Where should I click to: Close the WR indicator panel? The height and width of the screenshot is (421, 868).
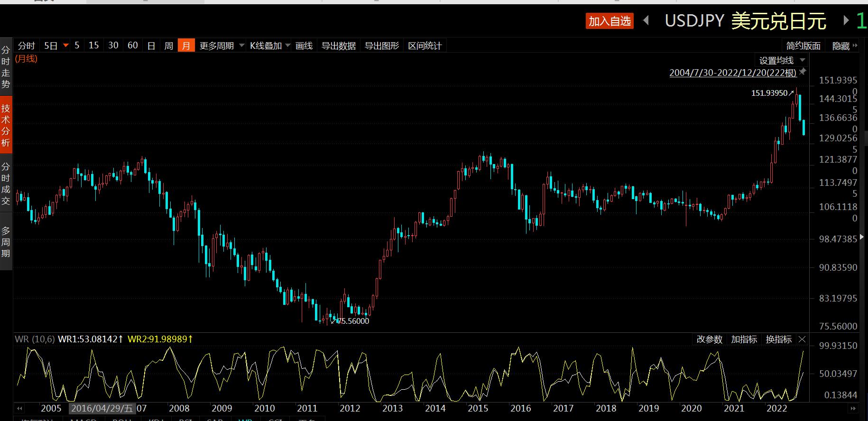[802, 339]
